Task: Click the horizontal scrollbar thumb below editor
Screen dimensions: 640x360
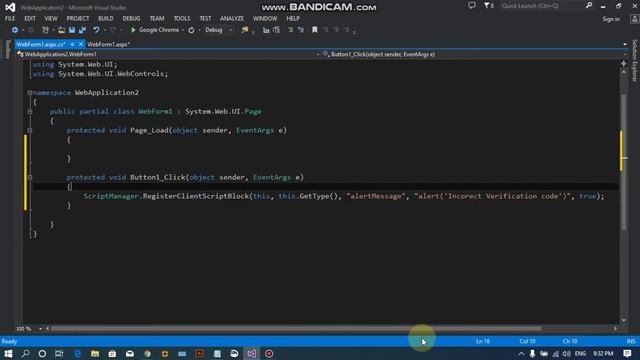Action: click(x=296, y=329)
